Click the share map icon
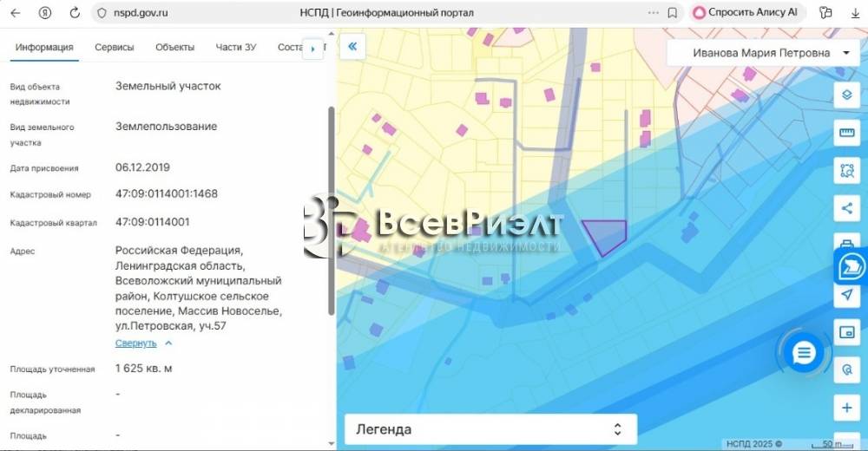 point(847,208)
